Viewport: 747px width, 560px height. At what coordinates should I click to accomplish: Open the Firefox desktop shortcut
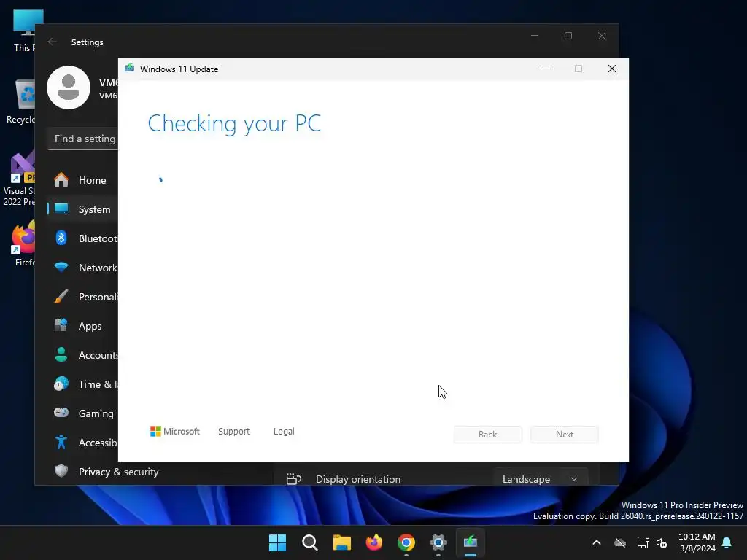pos(24,244)
